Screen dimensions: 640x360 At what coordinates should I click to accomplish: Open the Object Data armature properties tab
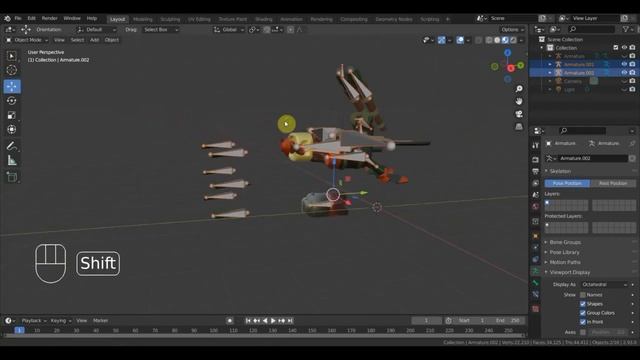(536, 271)
